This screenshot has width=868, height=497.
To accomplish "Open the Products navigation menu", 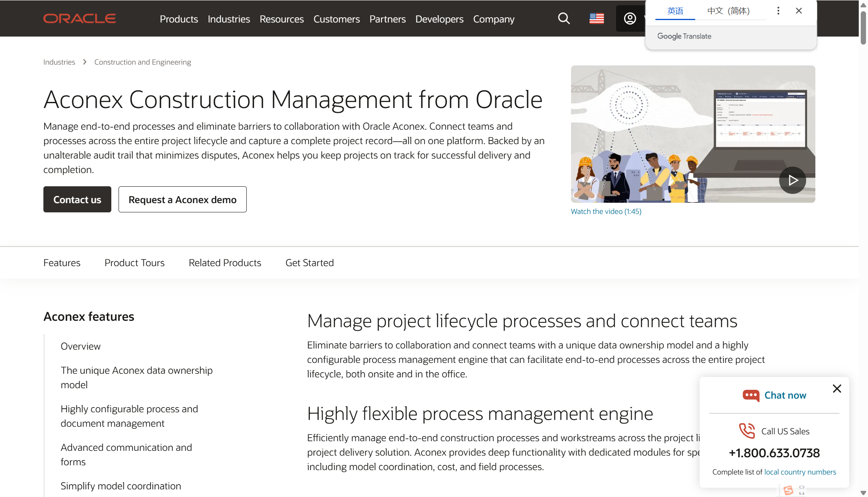I will [x=179, y=19].
